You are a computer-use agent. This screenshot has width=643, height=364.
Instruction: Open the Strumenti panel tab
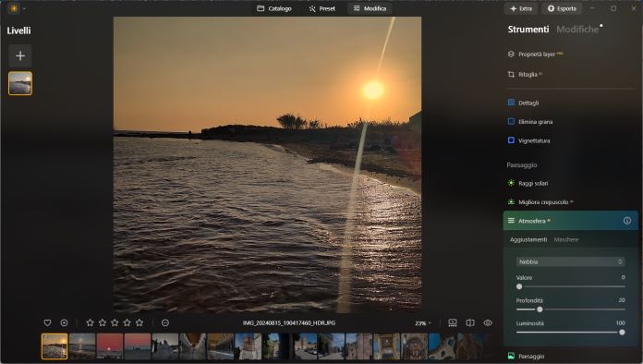pyautogui.click(x=528, y=30)
